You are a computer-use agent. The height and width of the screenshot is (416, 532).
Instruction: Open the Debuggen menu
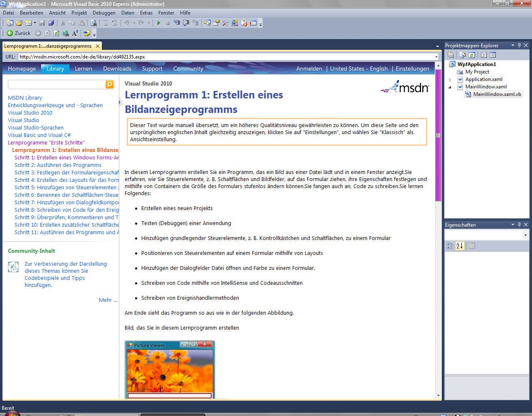104,13
